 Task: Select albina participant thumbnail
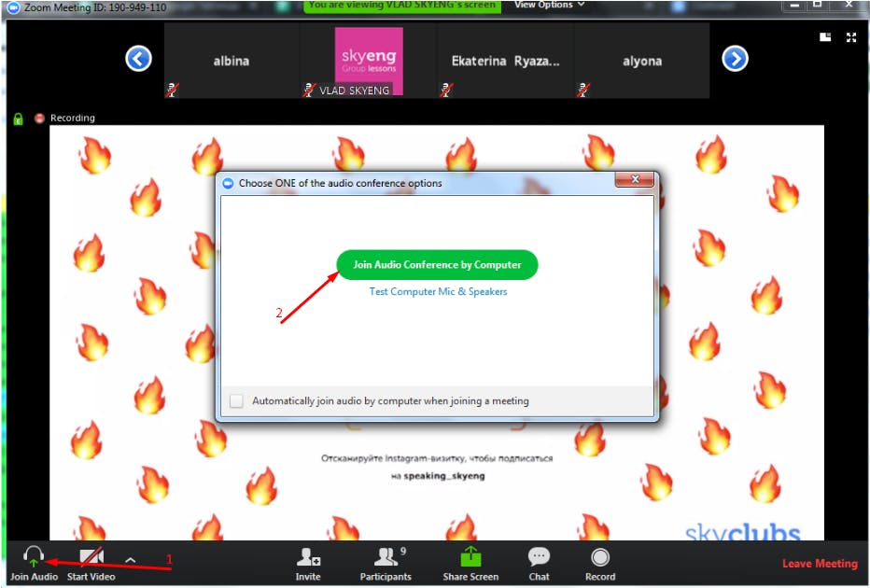pos(232,61)
